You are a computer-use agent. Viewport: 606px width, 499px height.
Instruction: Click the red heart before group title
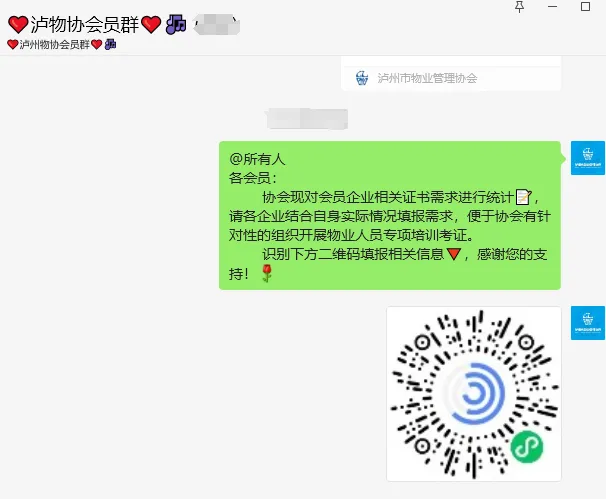coord(18,24)
